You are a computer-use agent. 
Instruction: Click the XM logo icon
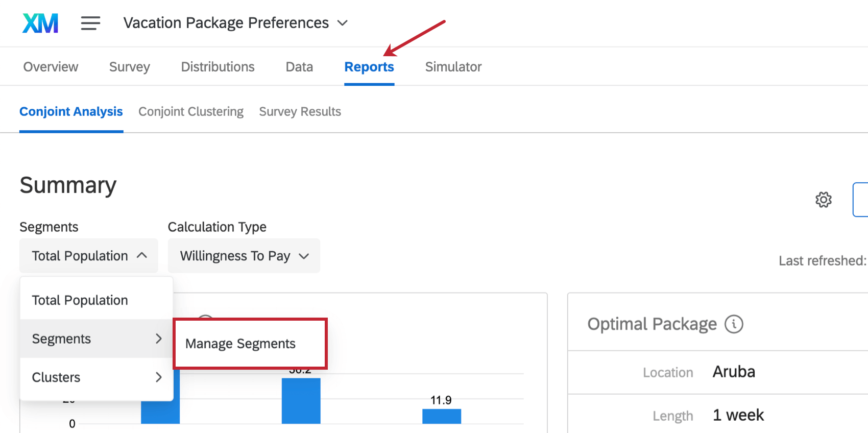40,23
